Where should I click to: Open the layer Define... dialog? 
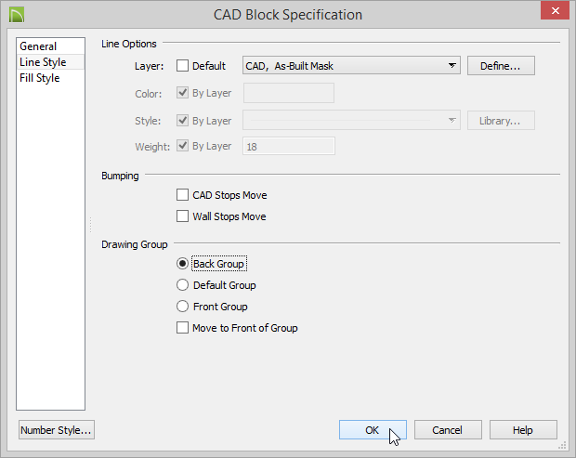pos(501,66)
